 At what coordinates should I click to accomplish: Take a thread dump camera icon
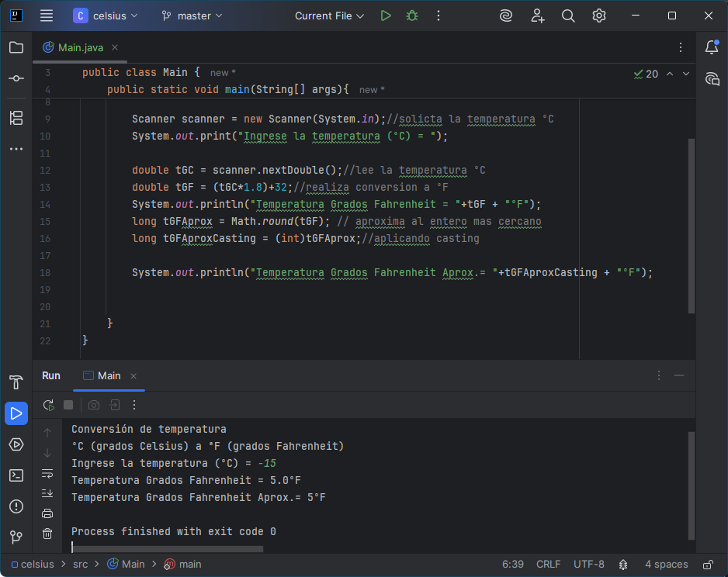(94, 405)
